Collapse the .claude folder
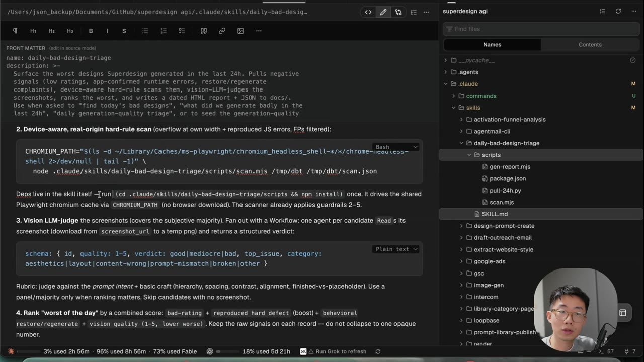Screen dimensions: 644x362 click(445, 84)
